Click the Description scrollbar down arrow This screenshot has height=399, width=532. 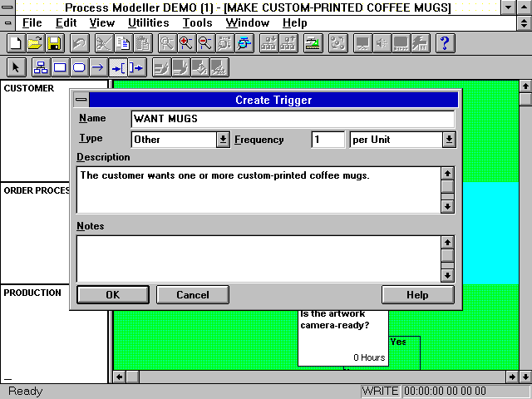click(447, 205)
